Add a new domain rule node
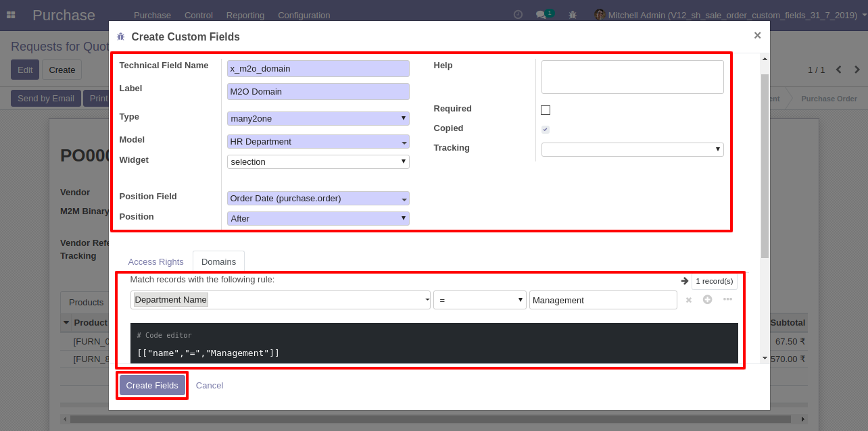 707,299
